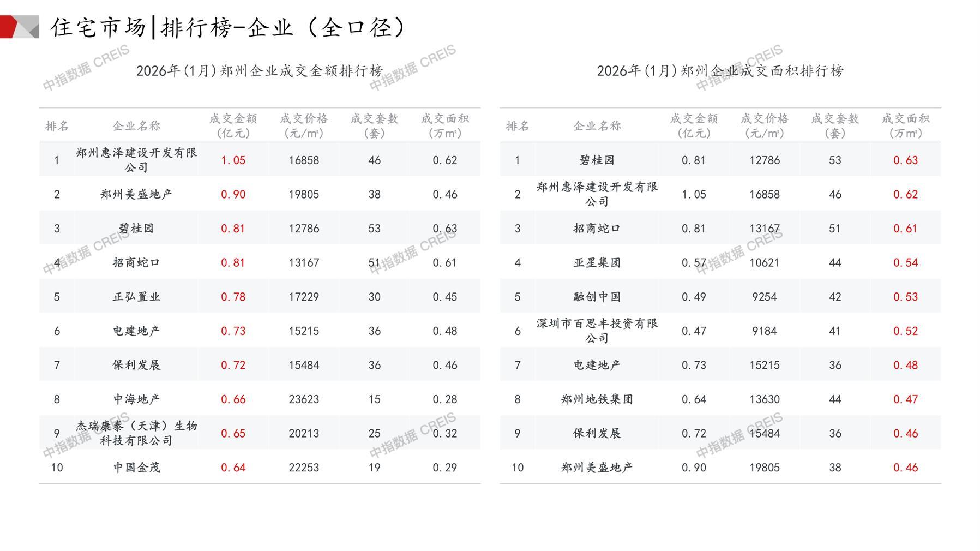Click the price 22253 in 中国金茂 row

point(304,468)
